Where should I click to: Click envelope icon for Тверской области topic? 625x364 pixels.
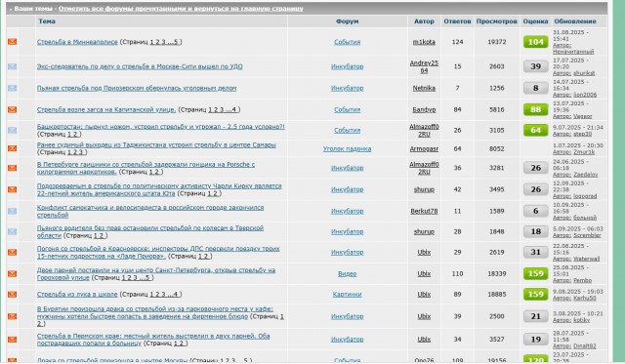tap(13, 231)
